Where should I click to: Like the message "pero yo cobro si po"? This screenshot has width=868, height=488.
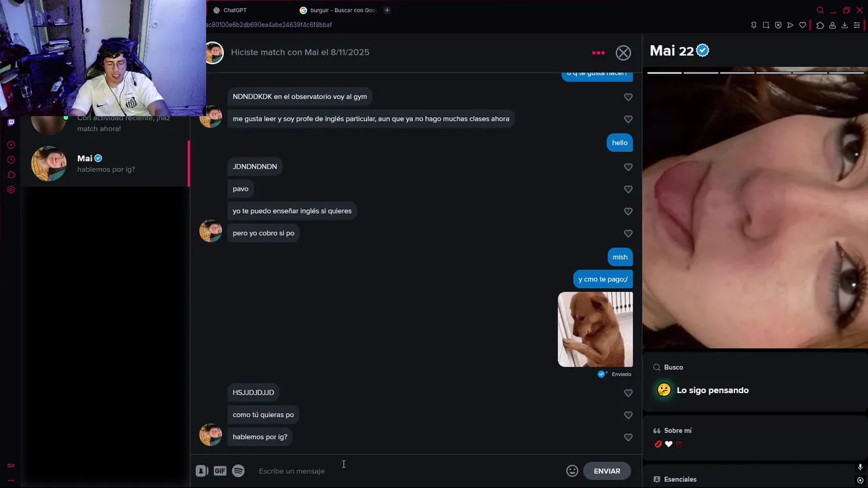[628, 233]
